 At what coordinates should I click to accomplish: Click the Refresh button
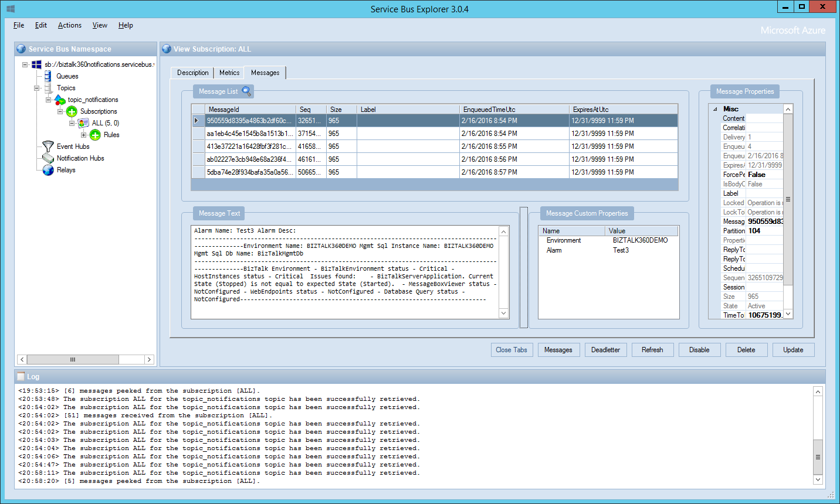(652, 350)
